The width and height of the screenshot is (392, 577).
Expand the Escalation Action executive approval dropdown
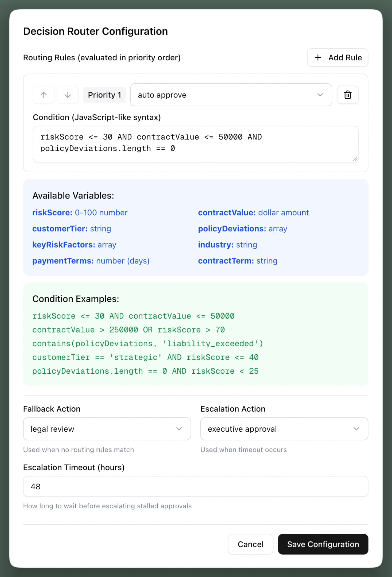tap(284, 429)
